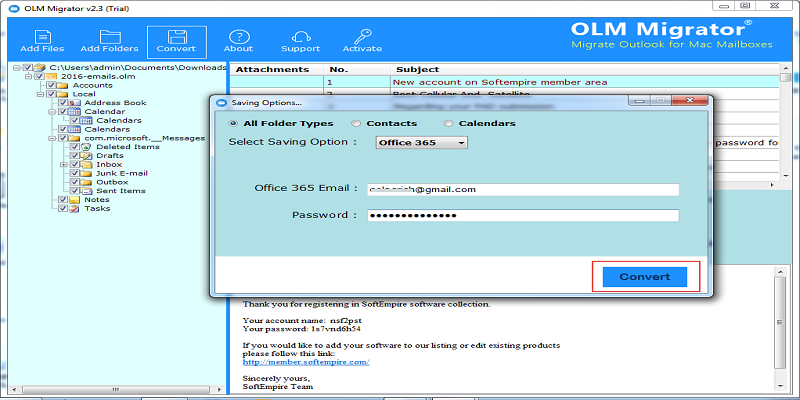The width and height of the screenshot is (800, 400).
Task: Click the Attachments column header
Action: coord(276,69)
